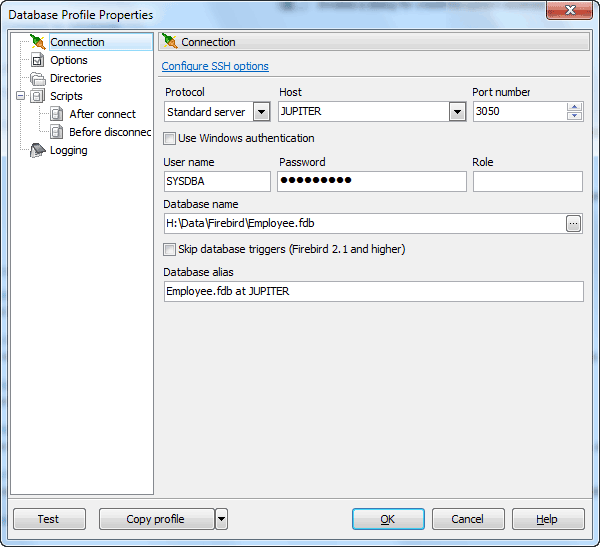Screen dimensions: 600x547
Task: Click the Directories folder icon in tree
Action: click(38, 78)
